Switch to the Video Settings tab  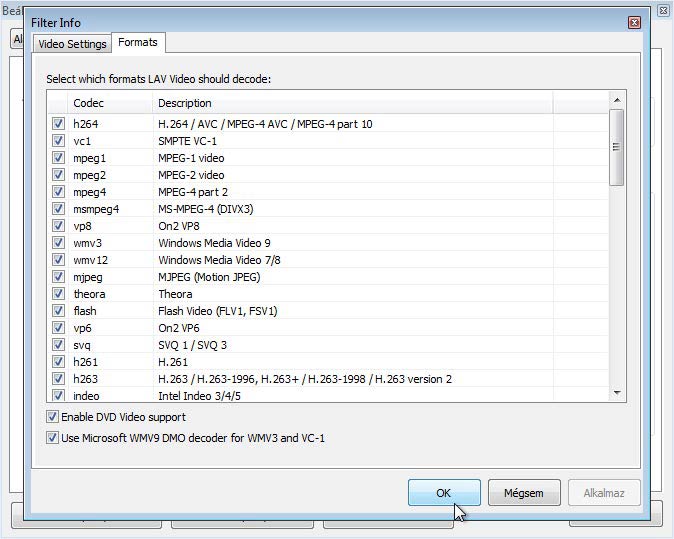pyautogui.click(x=72, y=44)
